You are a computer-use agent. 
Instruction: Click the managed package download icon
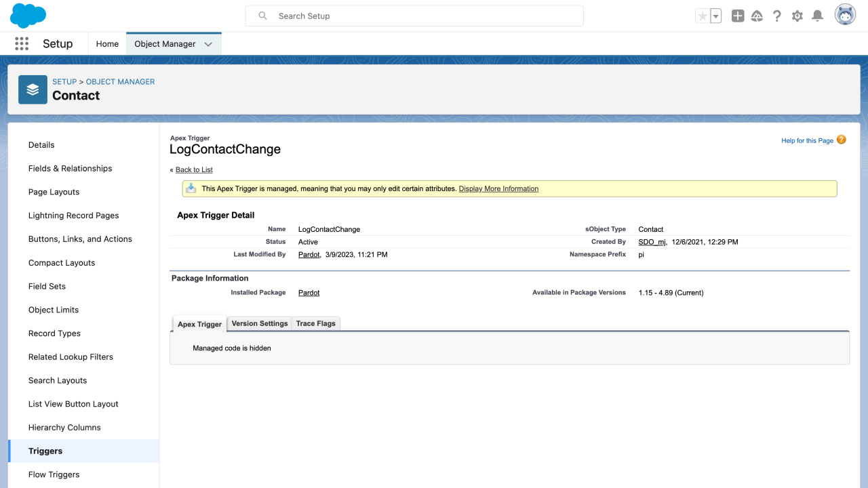(191, 188)
